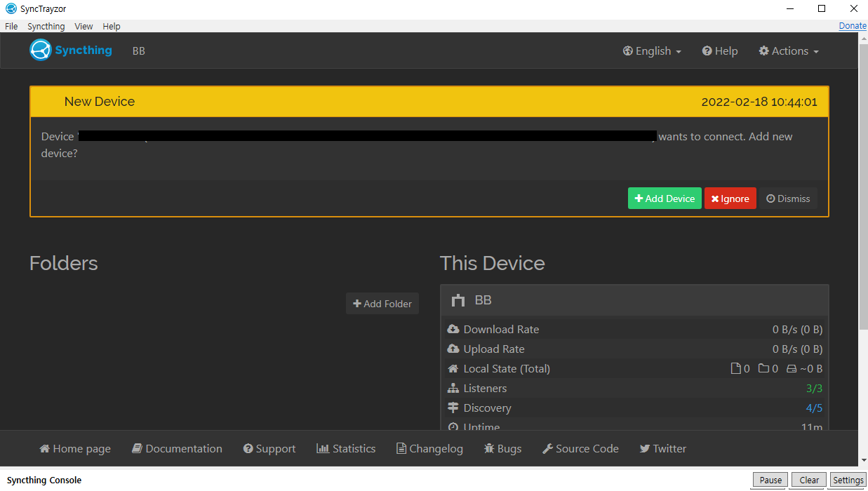Screen dimensions: 868x491
Task: Click the Folders heading
Action: 64,263
